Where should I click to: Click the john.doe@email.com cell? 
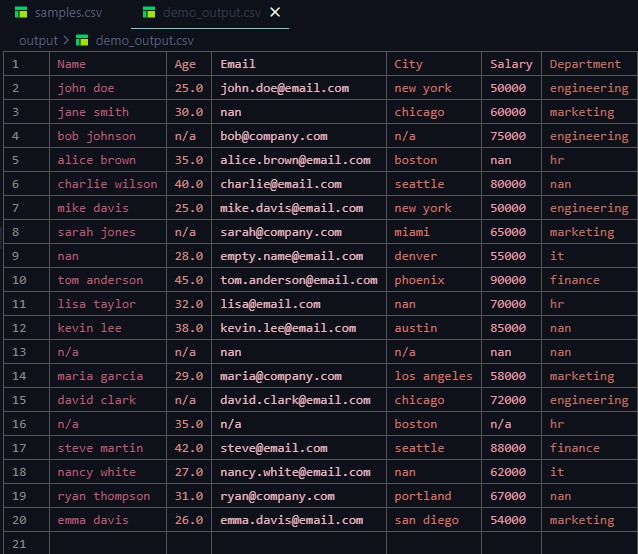284,88
